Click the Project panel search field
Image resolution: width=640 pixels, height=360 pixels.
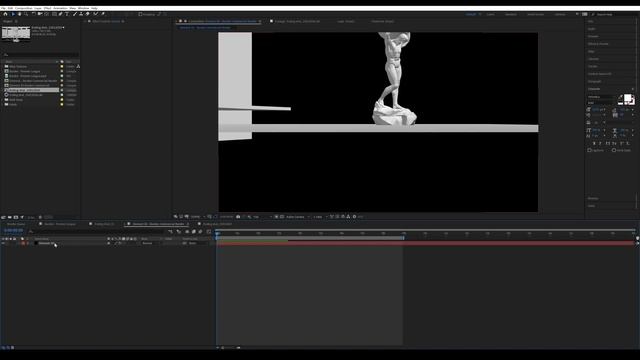point(41,55)
